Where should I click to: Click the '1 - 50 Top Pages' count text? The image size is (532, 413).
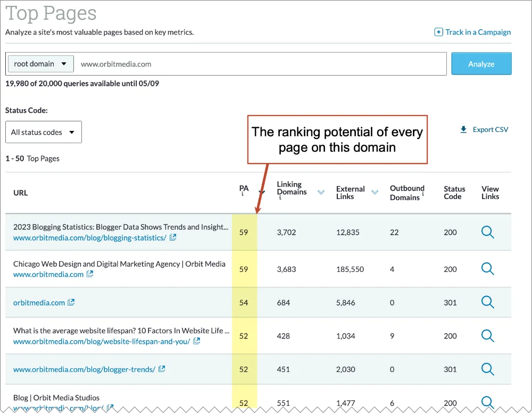point(32,159)
